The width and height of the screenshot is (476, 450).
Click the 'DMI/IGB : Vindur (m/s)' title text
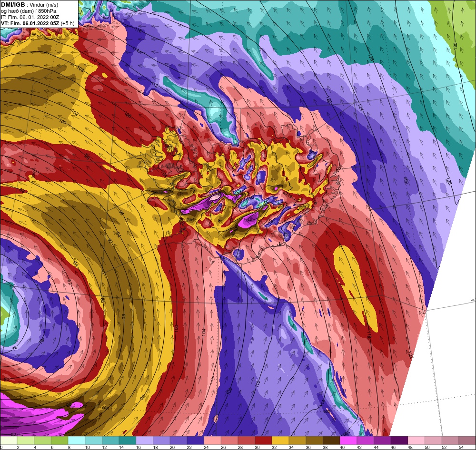pos(30,5)
